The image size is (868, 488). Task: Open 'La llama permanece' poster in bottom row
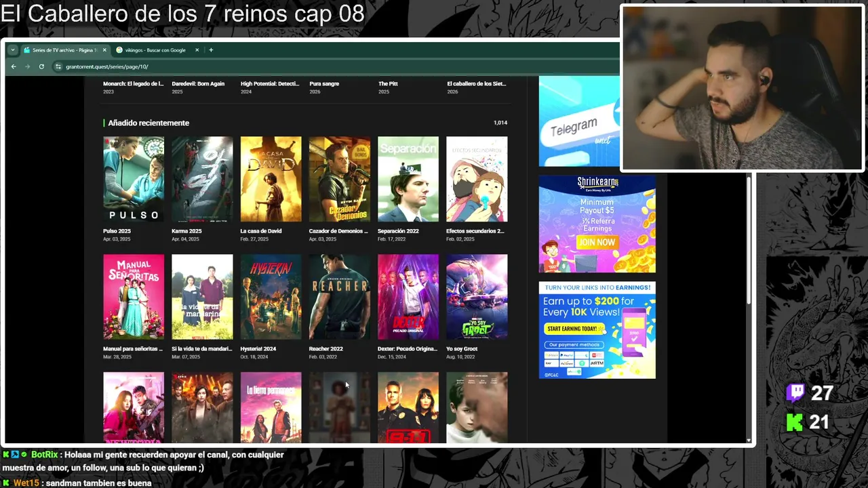(271, 407)
